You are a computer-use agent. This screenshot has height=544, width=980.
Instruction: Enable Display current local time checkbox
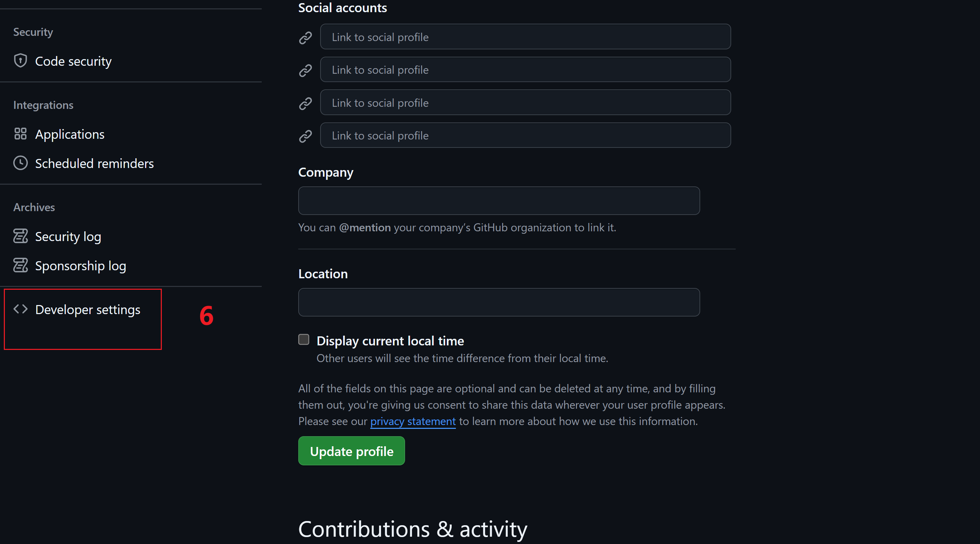coord(303,339)
